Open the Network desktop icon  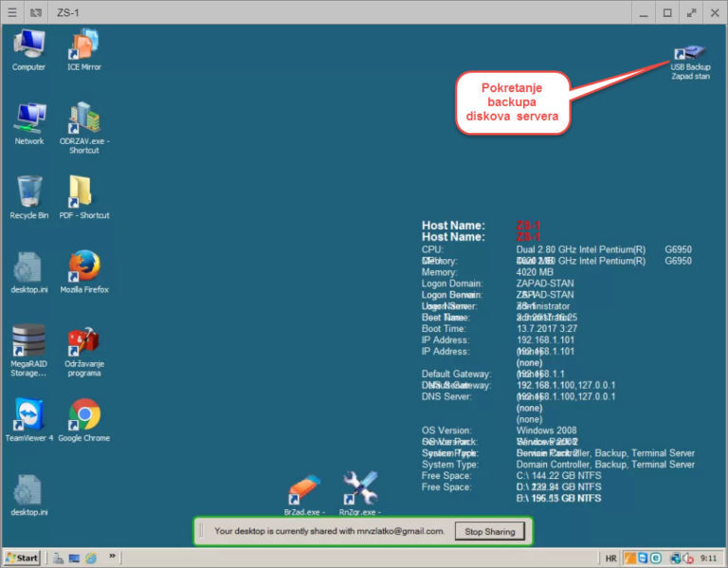point(28,119)
